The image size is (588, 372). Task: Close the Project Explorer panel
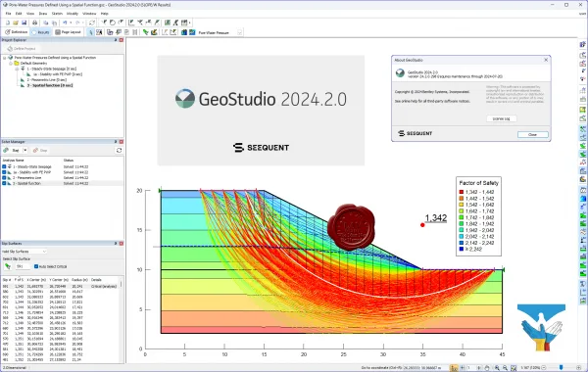tap(122, 40)
